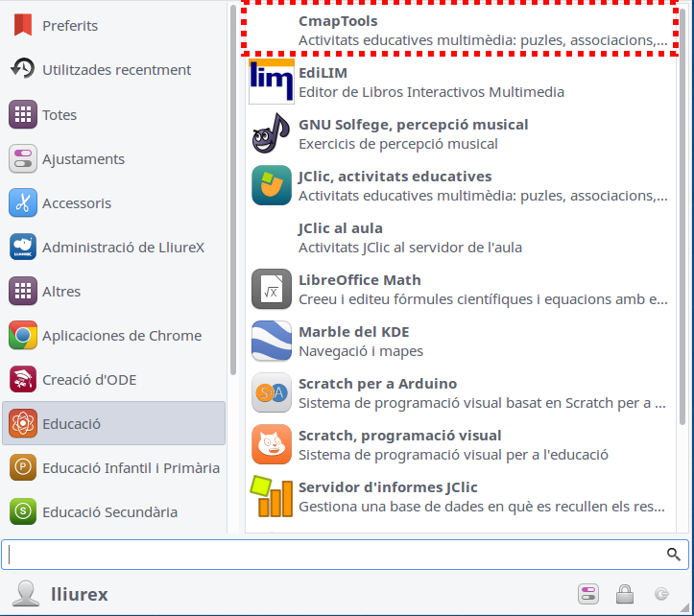This screenshot has height=616, width=694.
Task: Open the Utilitzades recentment category
Action: (x=114, y=70)
